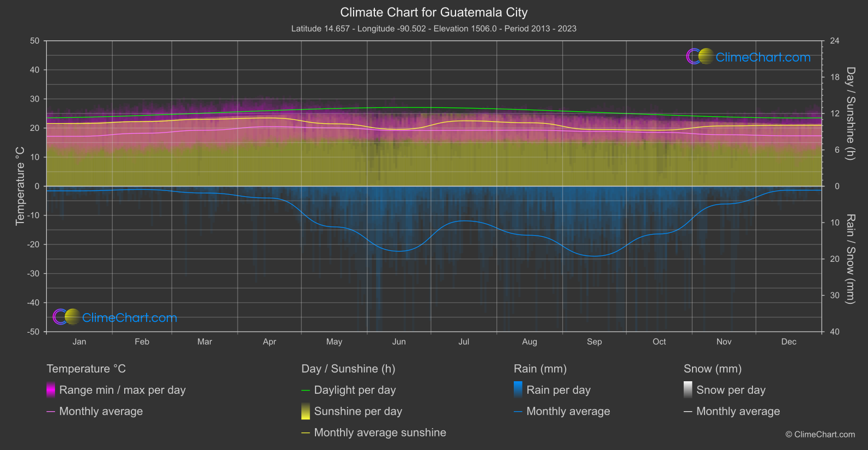Select the Jun month label on the axis

coord(399,342)
